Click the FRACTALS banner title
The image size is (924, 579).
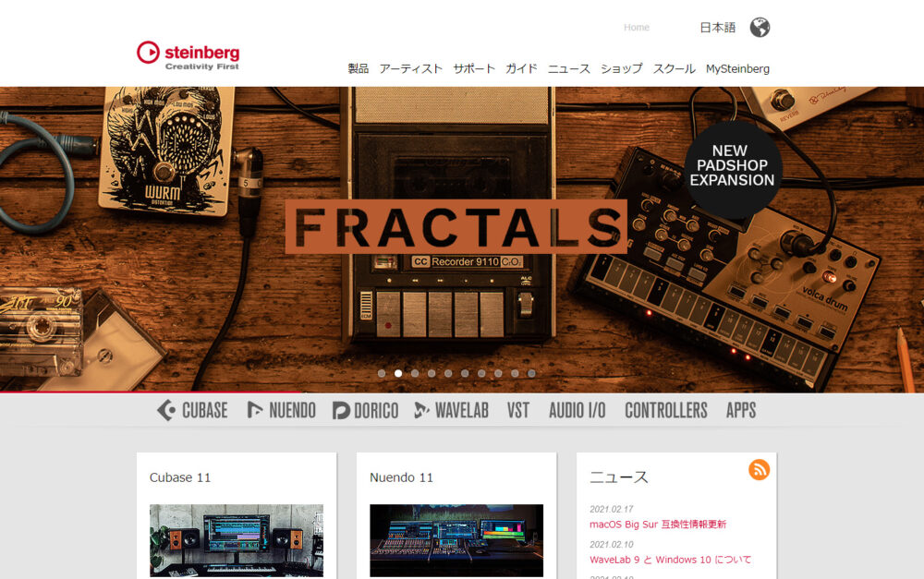[456, 227]
